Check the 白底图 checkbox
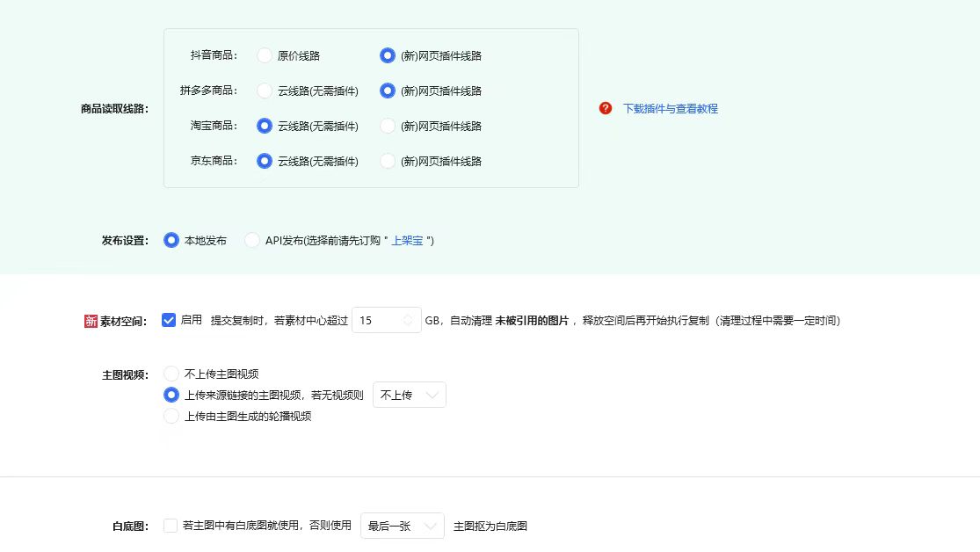The height and width of the screenshot is (552, 980). 170,525
